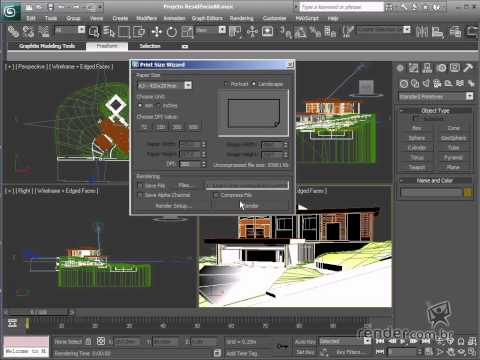Toggle the 3D Snaps icon
The height and width of the screenshot is (360, 480).
[285, 32]
